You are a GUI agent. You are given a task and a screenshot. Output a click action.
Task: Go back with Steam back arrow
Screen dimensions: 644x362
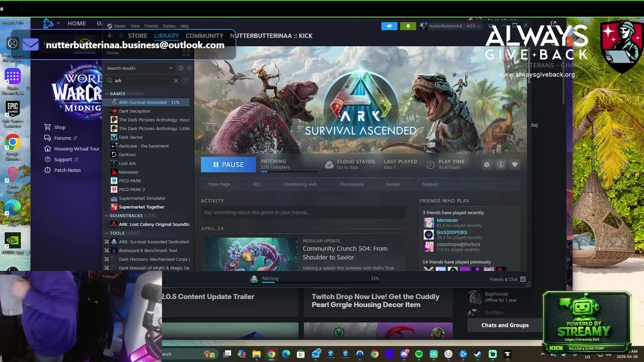tap(110, 36)
